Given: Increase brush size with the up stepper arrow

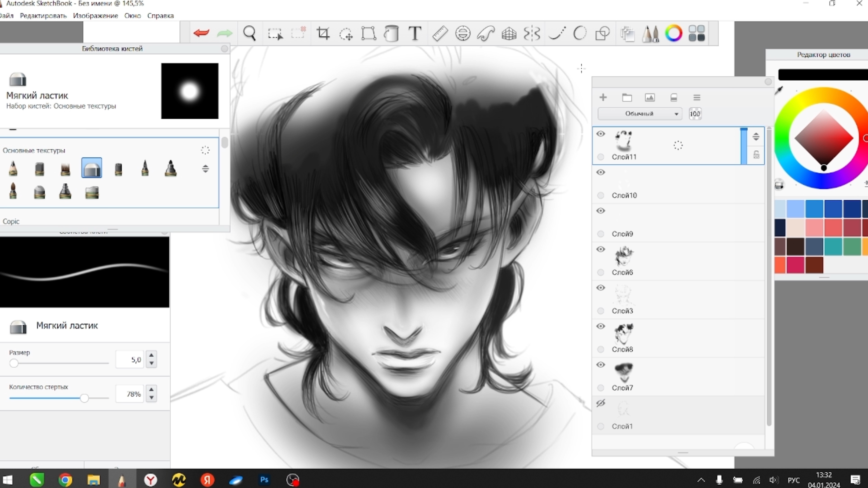Looking at the screenshot, I should (152, 355).
